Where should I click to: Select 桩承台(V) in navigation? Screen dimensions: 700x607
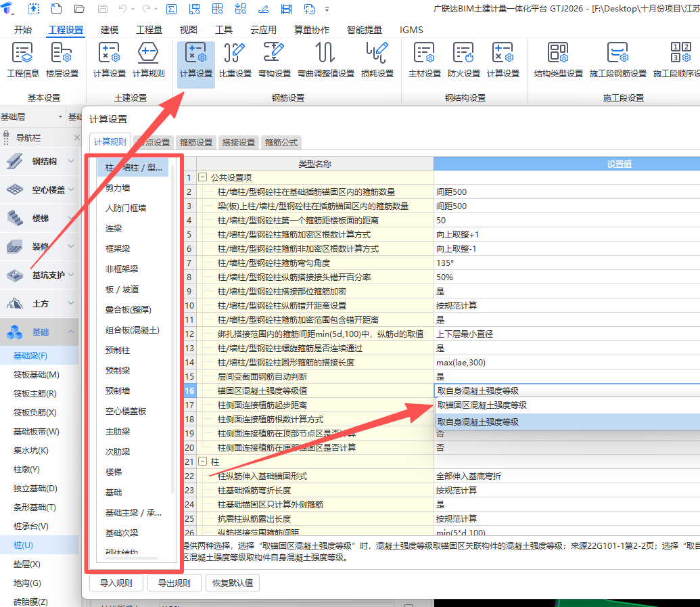click(31, 526)
